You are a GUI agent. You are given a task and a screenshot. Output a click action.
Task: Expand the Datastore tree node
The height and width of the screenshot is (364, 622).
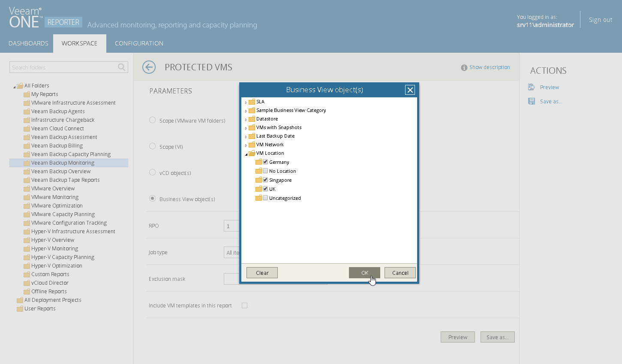point(246,120)
